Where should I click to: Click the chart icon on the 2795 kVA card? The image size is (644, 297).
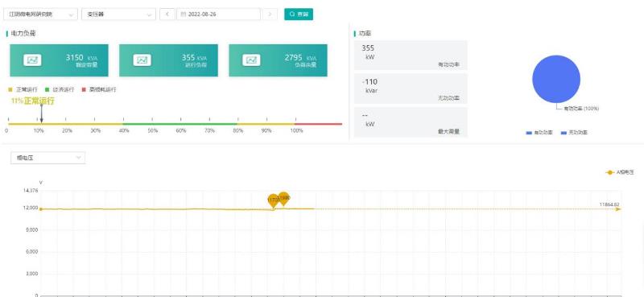coord(251,60)
